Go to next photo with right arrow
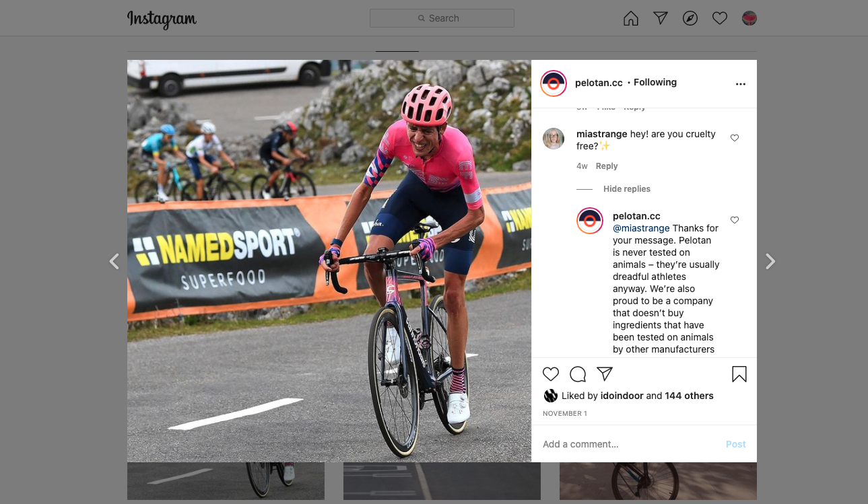The height and width of the screenshot is (504, 868). pos(770,261)
